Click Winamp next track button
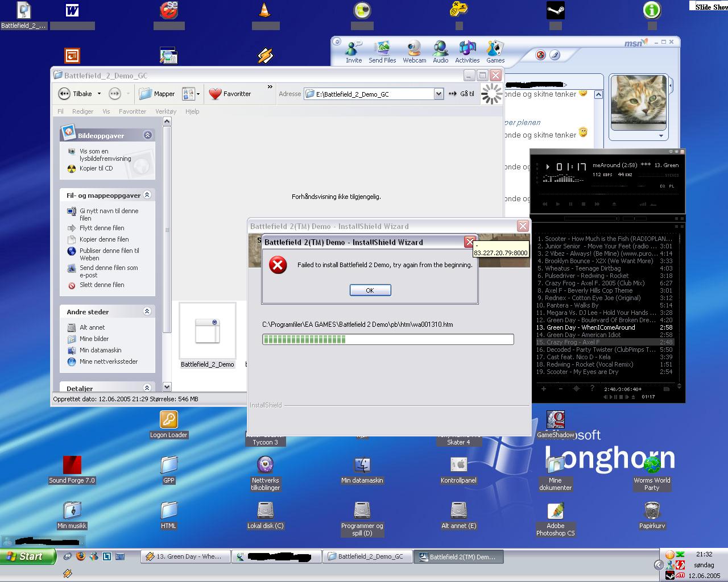This screenshot has height=582, width=728. pos(597,204)
